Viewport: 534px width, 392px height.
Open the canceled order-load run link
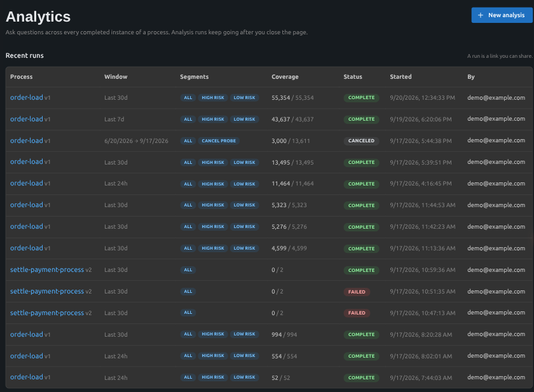[27, 140]
